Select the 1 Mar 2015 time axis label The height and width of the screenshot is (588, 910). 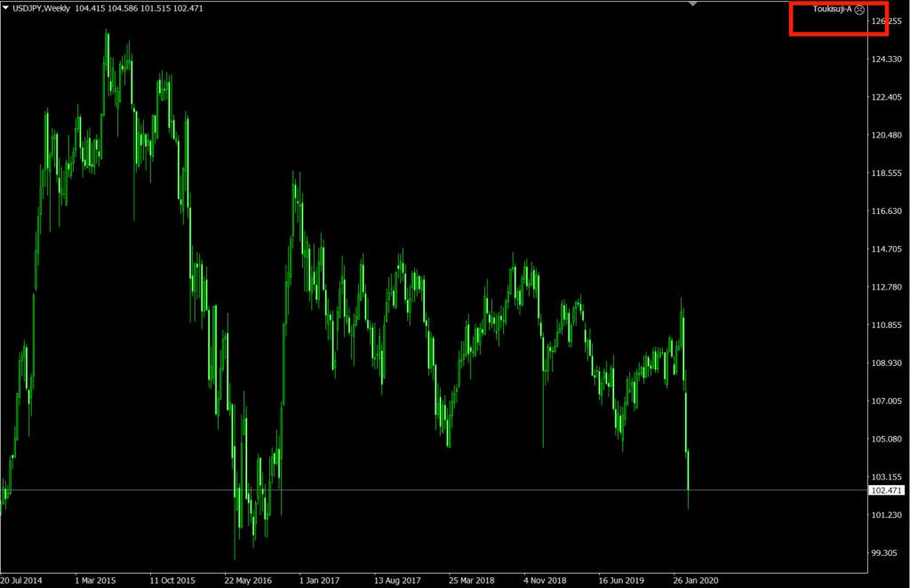point(96,580)
